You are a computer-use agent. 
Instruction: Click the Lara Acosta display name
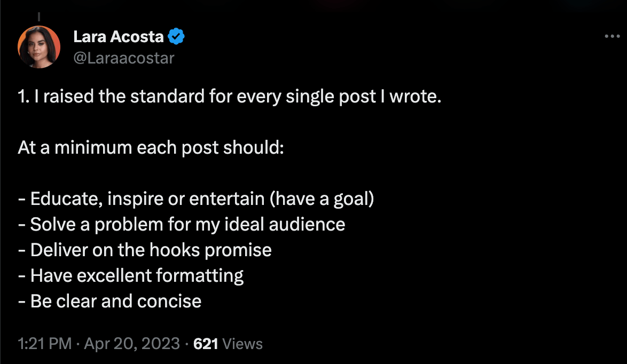[119, 36]
